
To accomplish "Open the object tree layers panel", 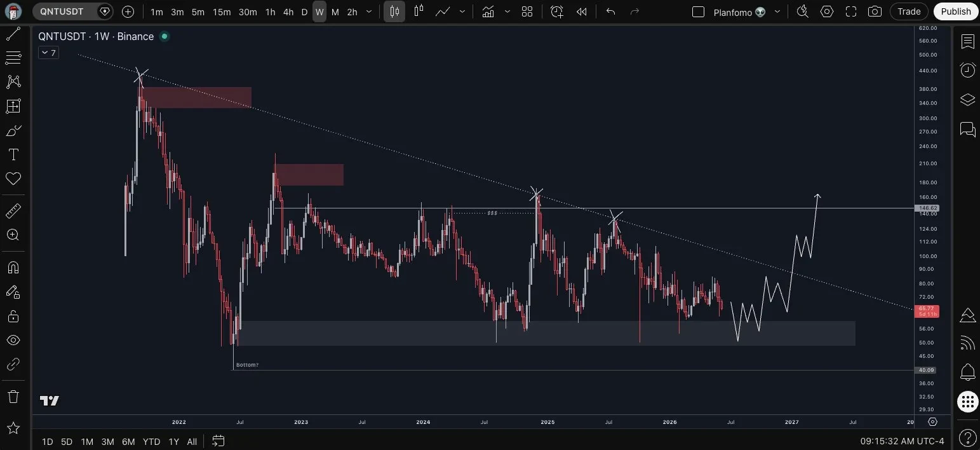I will pos(967,100).
